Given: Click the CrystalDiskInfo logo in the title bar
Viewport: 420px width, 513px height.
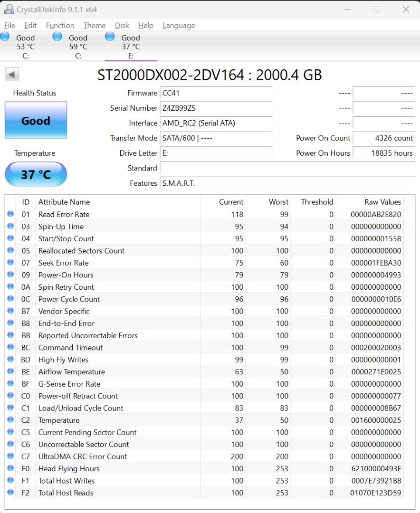Looking at the screenshot, I should click(10, 9).
